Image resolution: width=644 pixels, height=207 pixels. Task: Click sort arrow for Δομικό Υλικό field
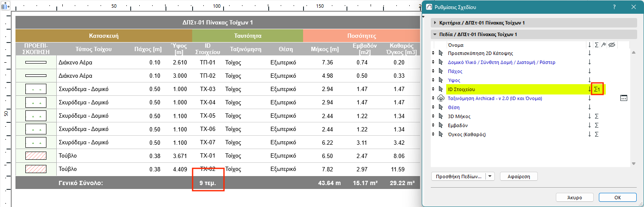(589, 62)
